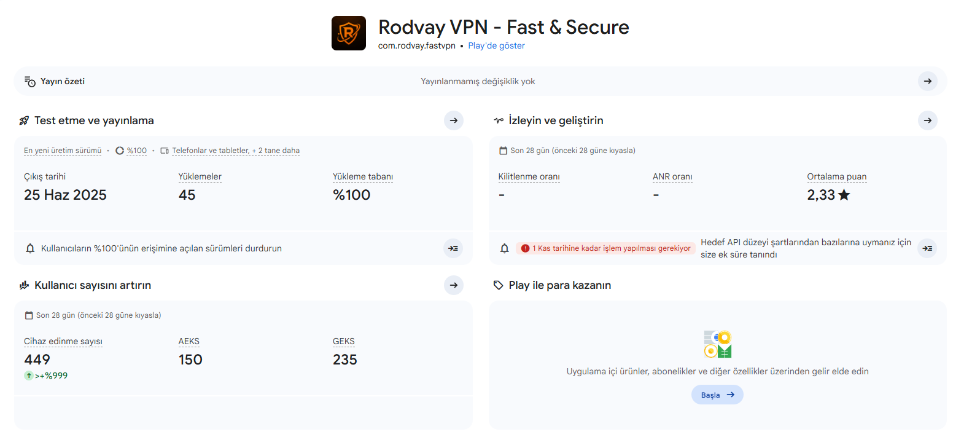Viewport: 980px width, 437px height.
Task: Click the GEKS metric label
Action: 344,341
